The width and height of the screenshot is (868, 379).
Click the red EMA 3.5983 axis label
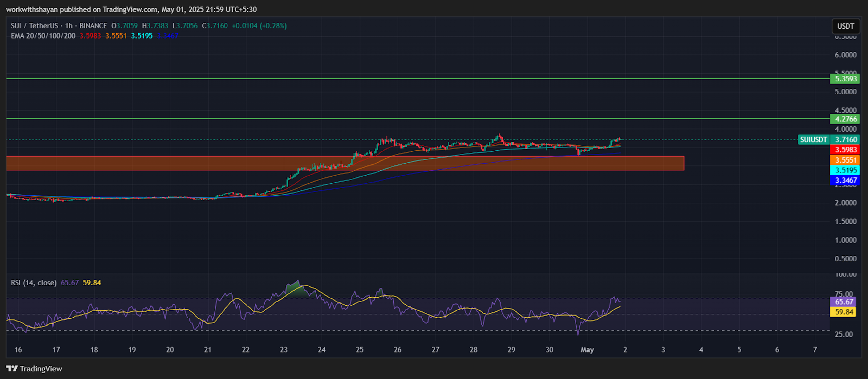(845, 150)
